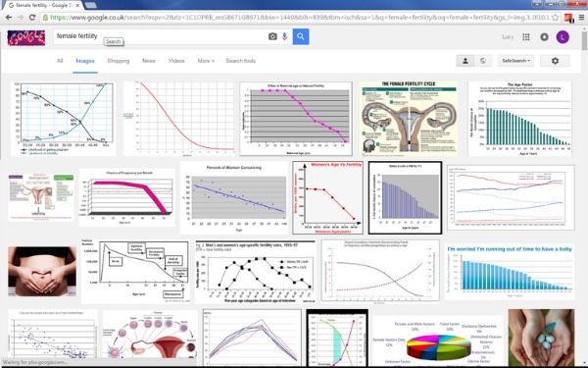Open the black-bordered purple bar chart thumbnail
Image resolution: width=588 pixels, height=368 pixels.
(405, 197)
